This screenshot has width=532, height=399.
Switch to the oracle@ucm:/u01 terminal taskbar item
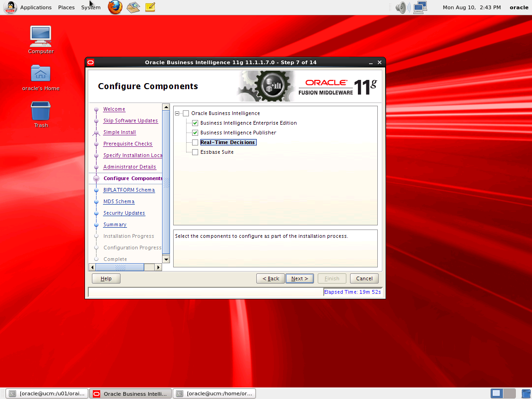coord(47,393)
